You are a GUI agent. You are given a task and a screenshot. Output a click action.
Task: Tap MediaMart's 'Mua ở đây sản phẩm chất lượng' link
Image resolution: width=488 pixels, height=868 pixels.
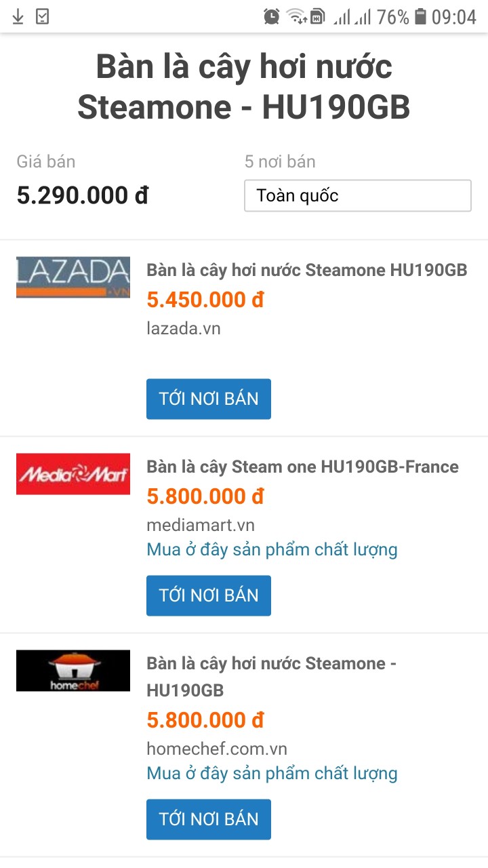pos(272,549)
